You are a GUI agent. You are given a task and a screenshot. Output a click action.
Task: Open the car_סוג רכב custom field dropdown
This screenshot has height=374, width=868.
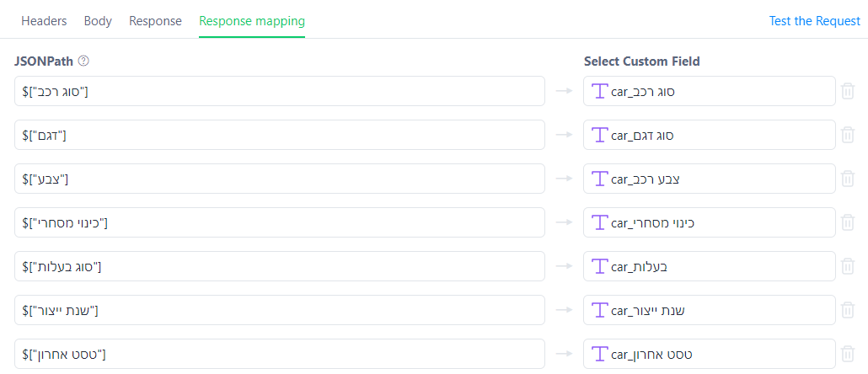tap(709, 91)
